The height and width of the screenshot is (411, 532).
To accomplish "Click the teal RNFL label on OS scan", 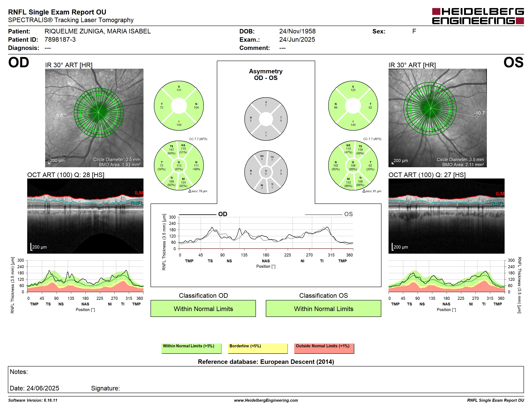I will point(498,203).
